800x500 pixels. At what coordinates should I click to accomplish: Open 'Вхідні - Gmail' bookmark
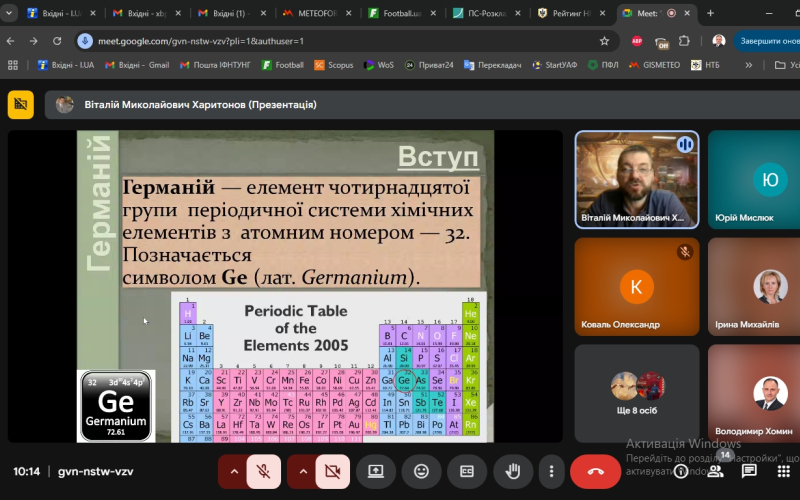pos(137,65)
